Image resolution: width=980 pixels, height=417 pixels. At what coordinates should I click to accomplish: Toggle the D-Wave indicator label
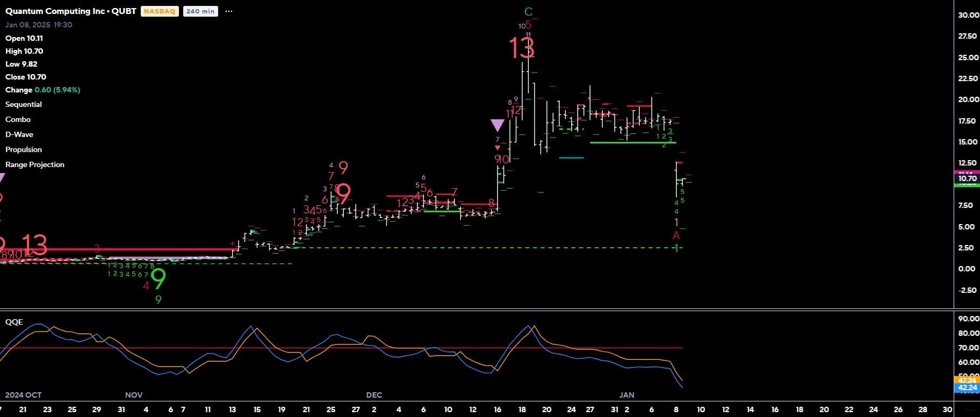click(19, 134)
